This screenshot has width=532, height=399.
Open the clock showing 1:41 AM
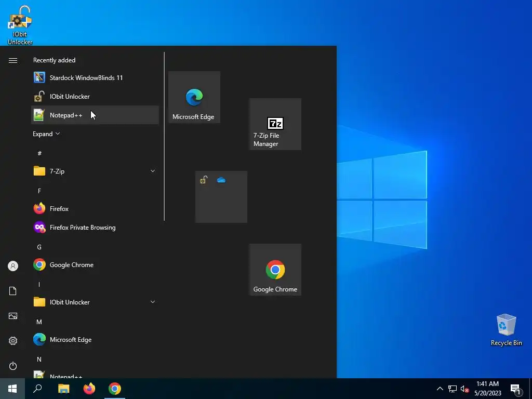coord(487,389)
